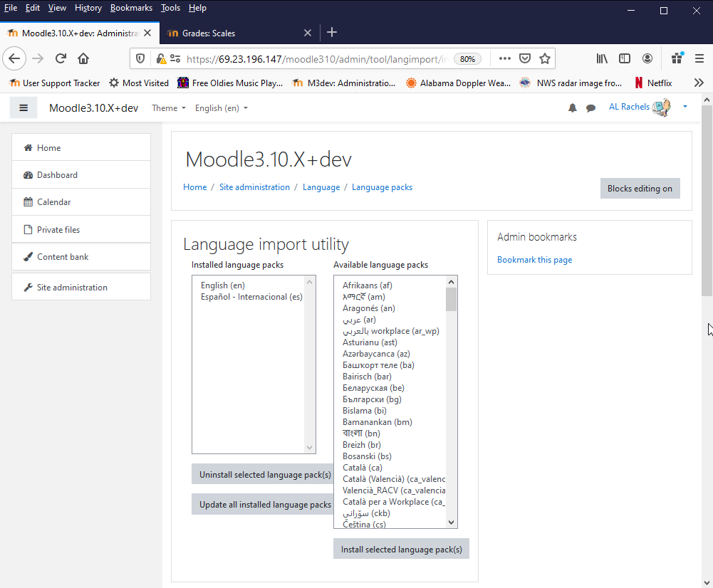Go to Home in the side navigation
Screen dimensions: 713x588
point(81,147)
